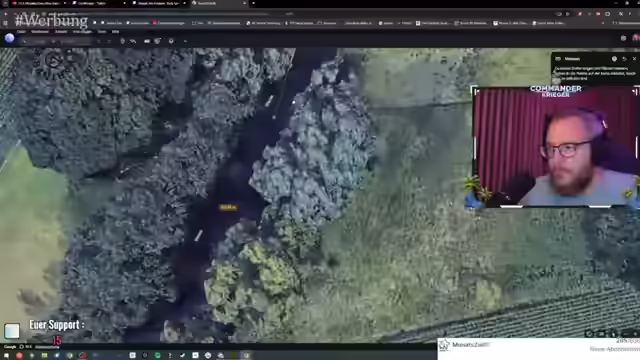The width and height of the screenshot is (640, 360).
Task: Click the Google Earth logo icon
Action: [x=9, y=38]
